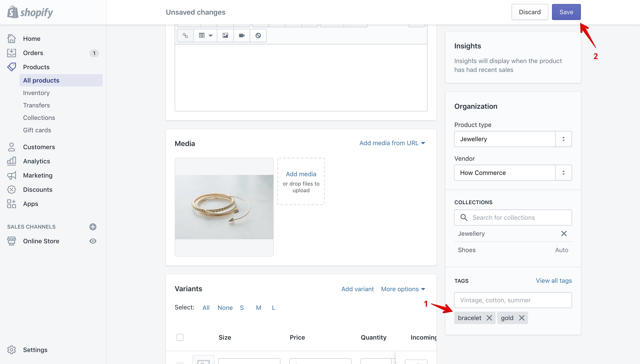Select All variants link

point(206,307)
